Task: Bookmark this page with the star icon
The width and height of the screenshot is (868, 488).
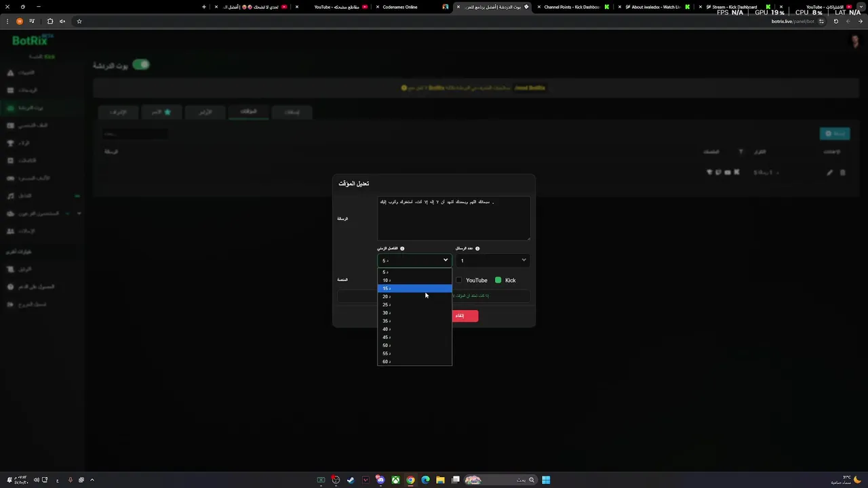Action: [x=79, y=21]
